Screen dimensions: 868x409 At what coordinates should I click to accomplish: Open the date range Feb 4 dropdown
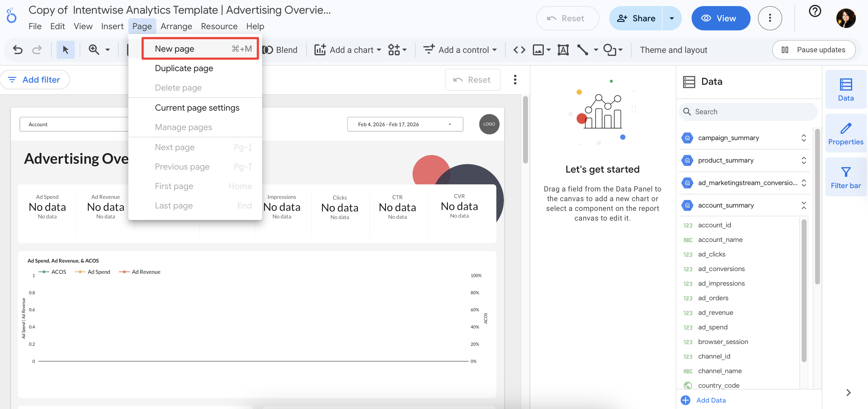(x=405, y=124)
